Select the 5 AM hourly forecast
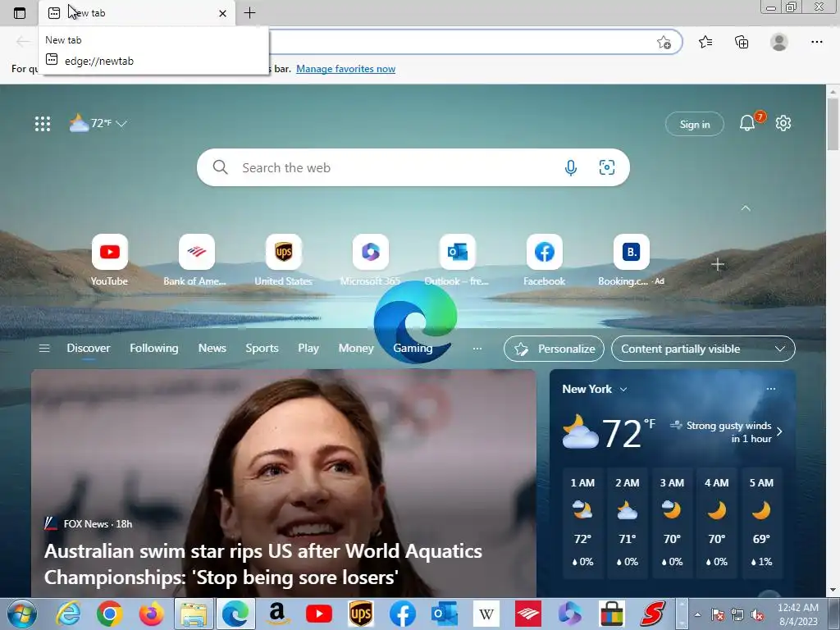The width and height of the screenshot is (840, 630). (761, 523)
